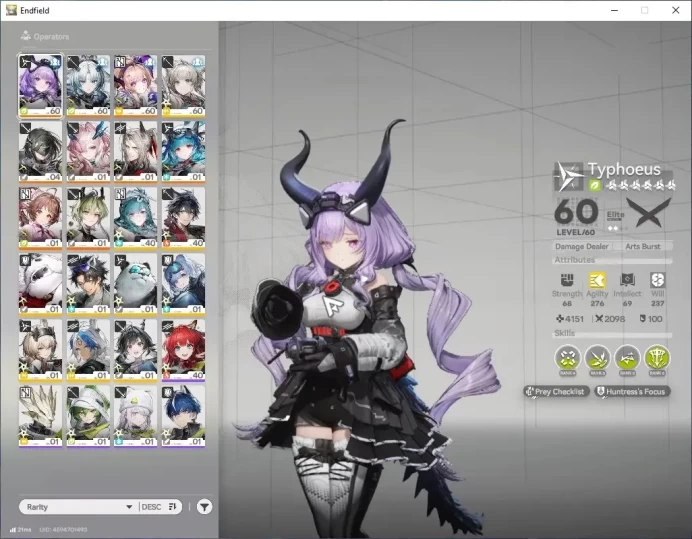This screenshot has height=539, width=692.
Task: Select the panda operator card
Action: 135,284
